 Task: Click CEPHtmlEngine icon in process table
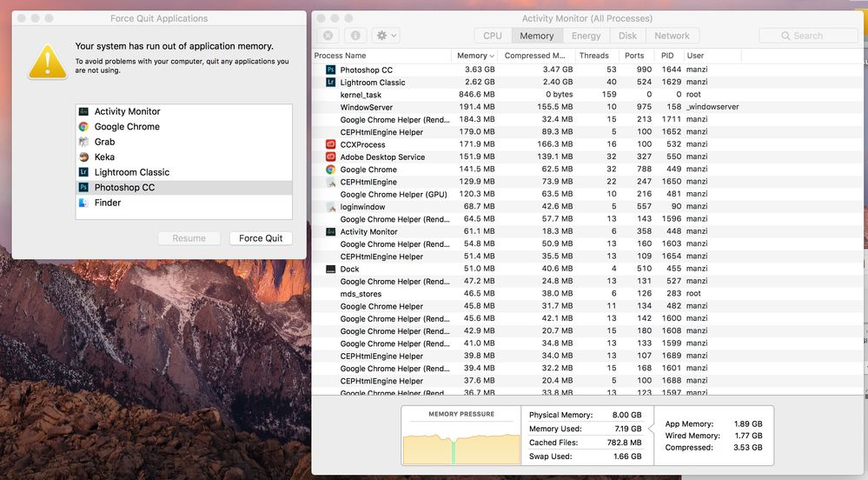click(330, 182)
